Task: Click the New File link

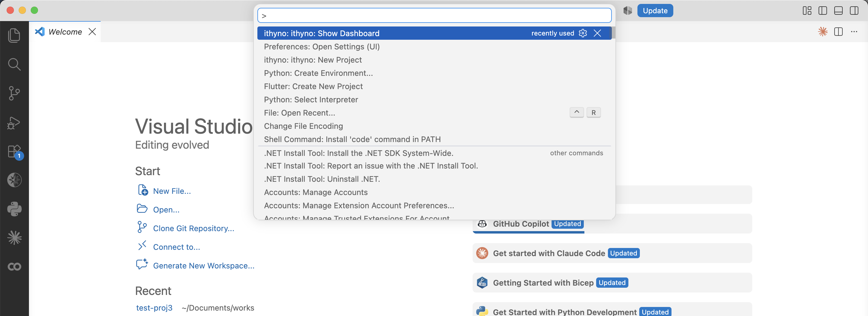Action: tap(172, 191)
